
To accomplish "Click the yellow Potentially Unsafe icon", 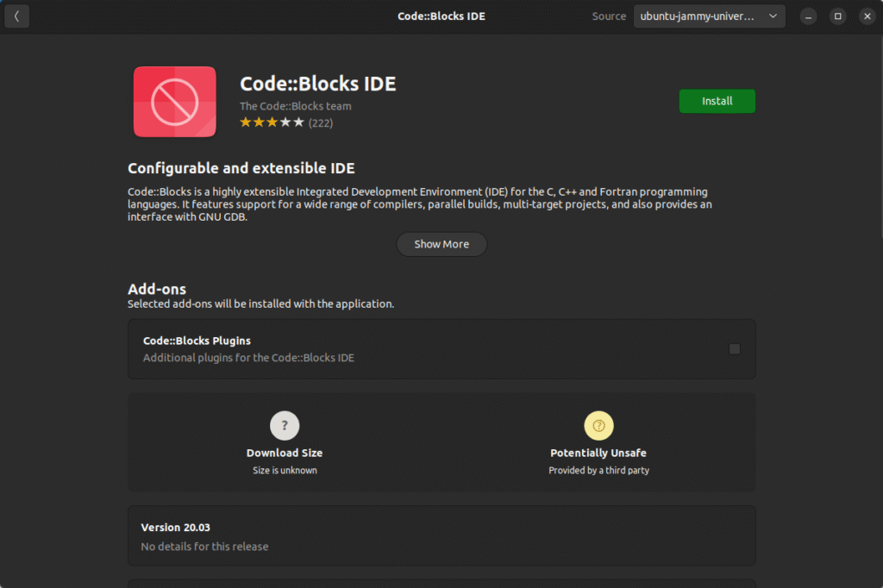I will [x=598, y=425].
